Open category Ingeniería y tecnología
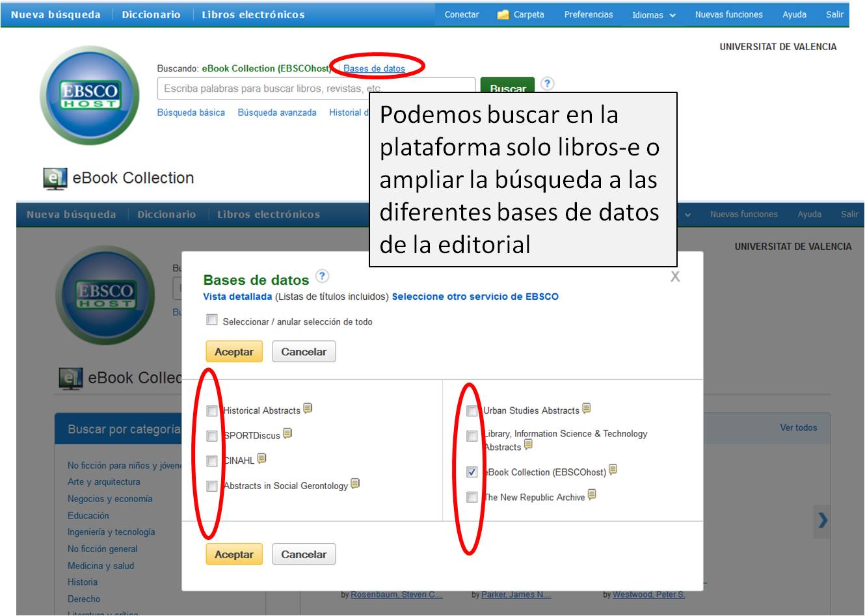865x616 pixels. click(111, 532)
